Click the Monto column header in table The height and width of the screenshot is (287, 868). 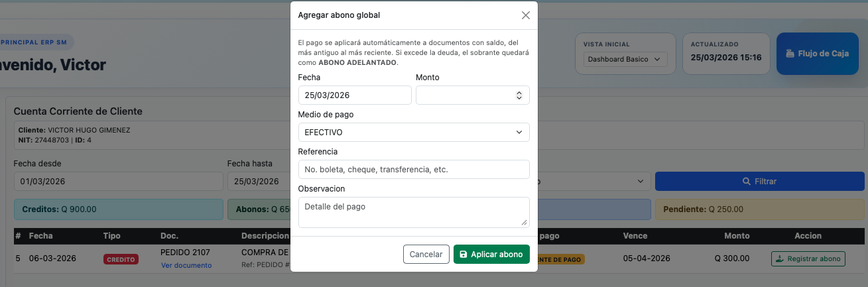tap(737, 236)
